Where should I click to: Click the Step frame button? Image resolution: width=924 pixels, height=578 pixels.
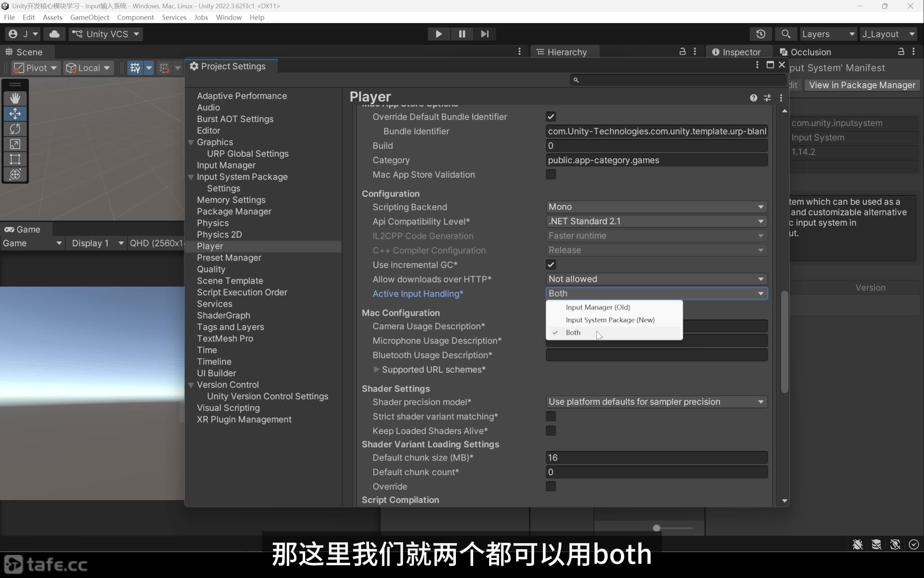tap(484, 34)
